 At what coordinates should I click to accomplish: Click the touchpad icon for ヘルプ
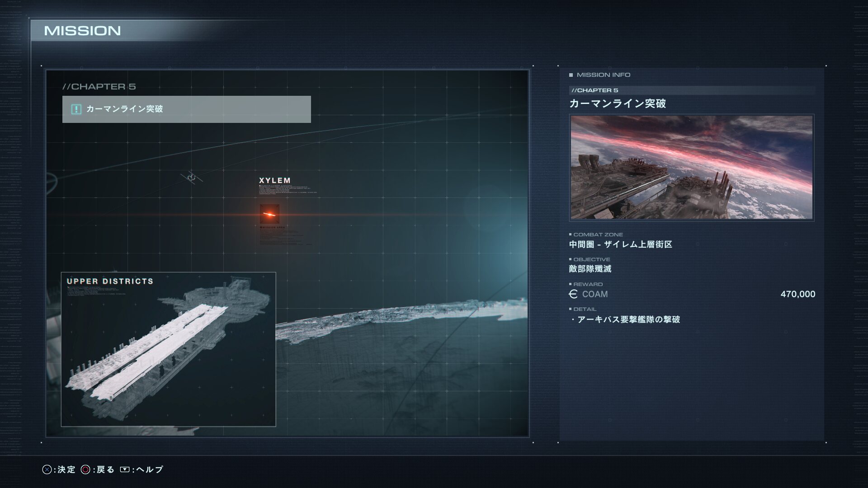coord(125,469)
